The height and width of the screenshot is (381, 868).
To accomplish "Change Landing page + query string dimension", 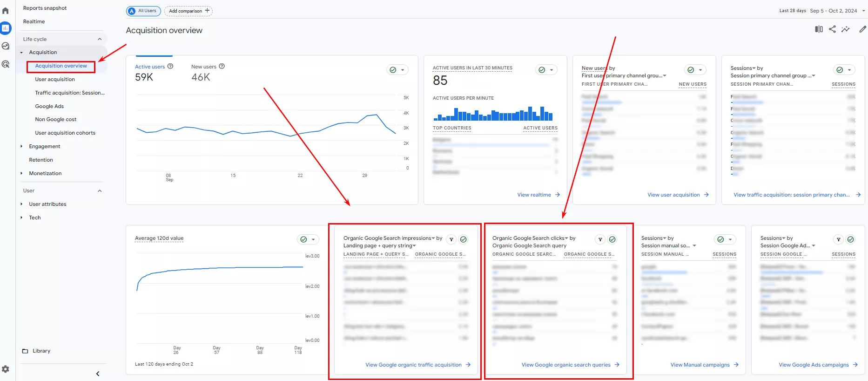I will tap(380, 245).
